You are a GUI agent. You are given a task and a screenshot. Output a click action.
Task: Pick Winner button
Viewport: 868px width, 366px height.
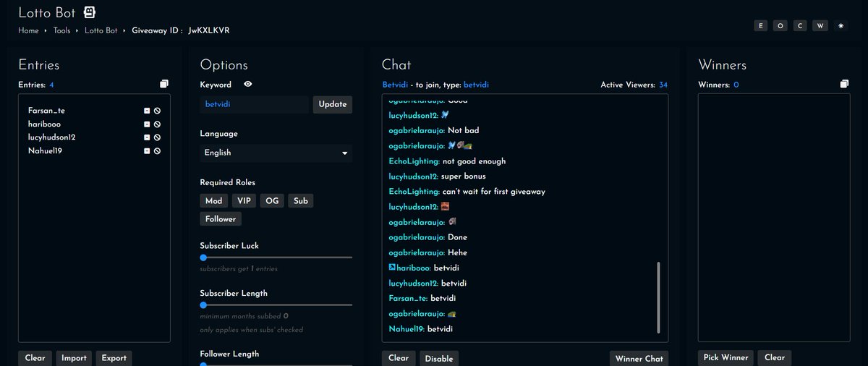pos(726,358)
